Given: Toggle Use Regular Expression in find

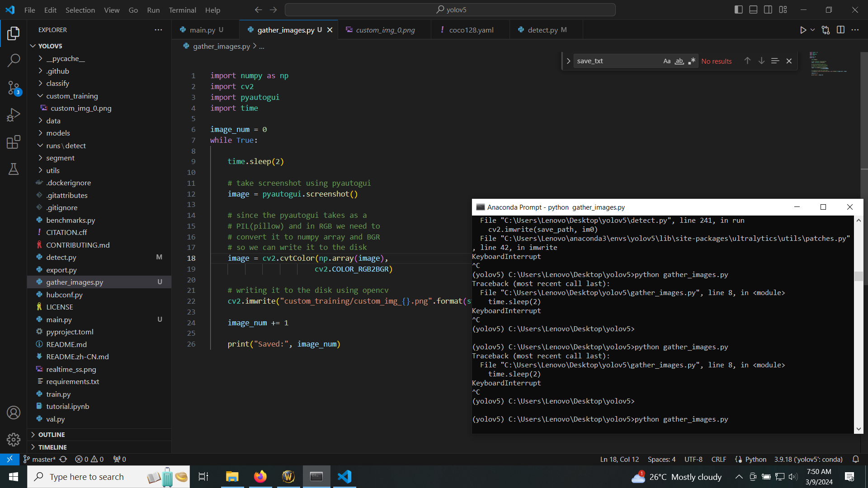Looking at the screenshot, I should (x=692, y=61).
